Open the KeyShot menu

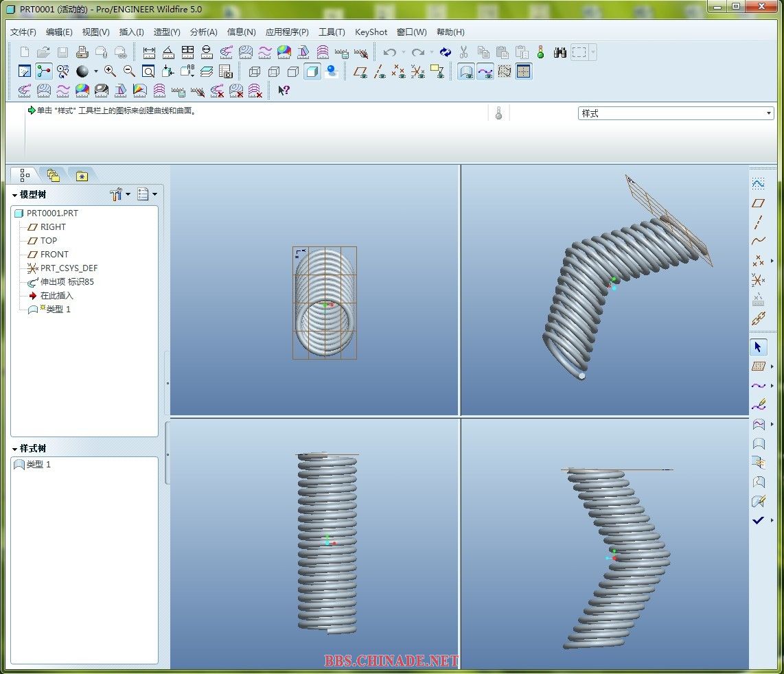coord(371,32)
